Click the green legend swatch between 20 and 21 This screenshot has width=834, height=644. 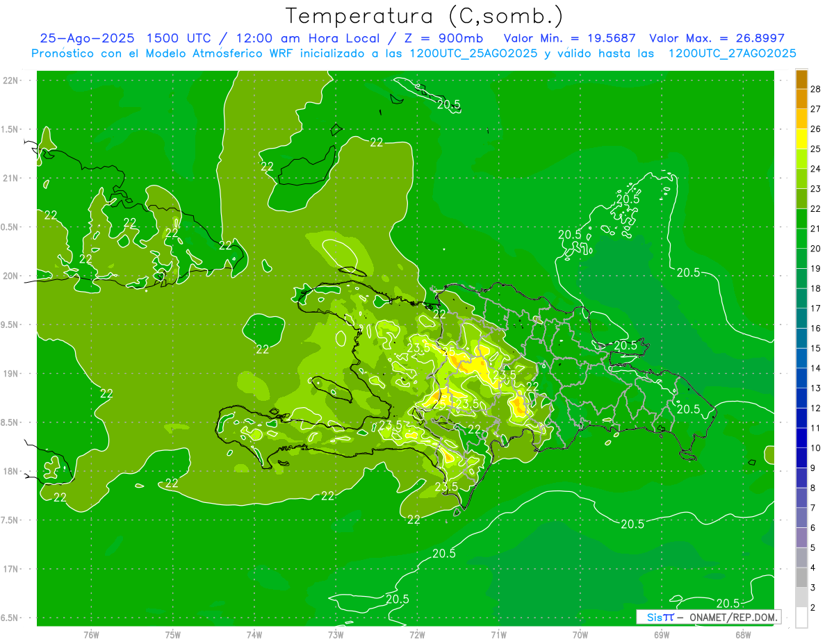[801, 239]
